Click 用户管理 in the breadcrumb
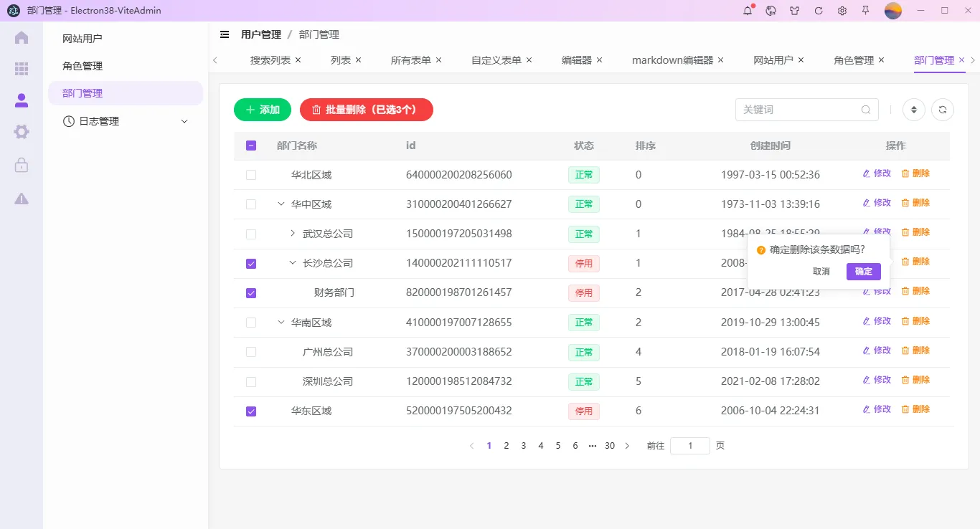The image size is (980, 529). tap(261, 34)
